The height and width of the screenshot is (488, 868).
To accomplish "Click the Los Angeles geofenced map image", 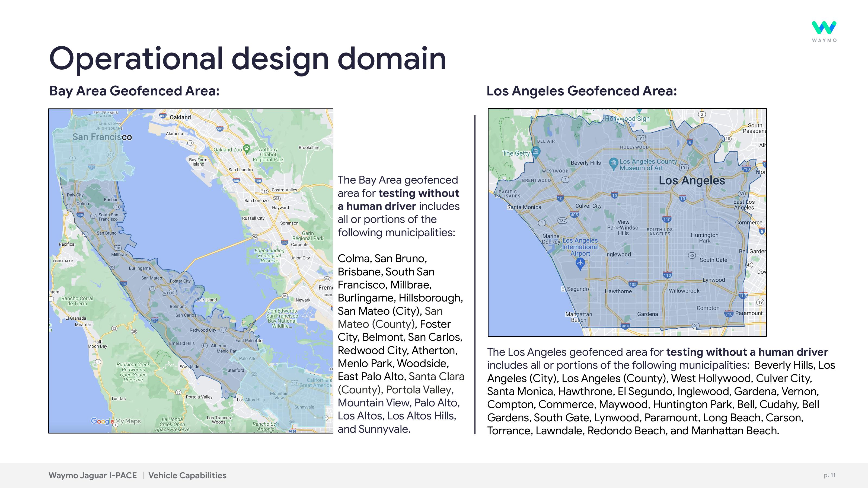I will (x=627, y=222).
